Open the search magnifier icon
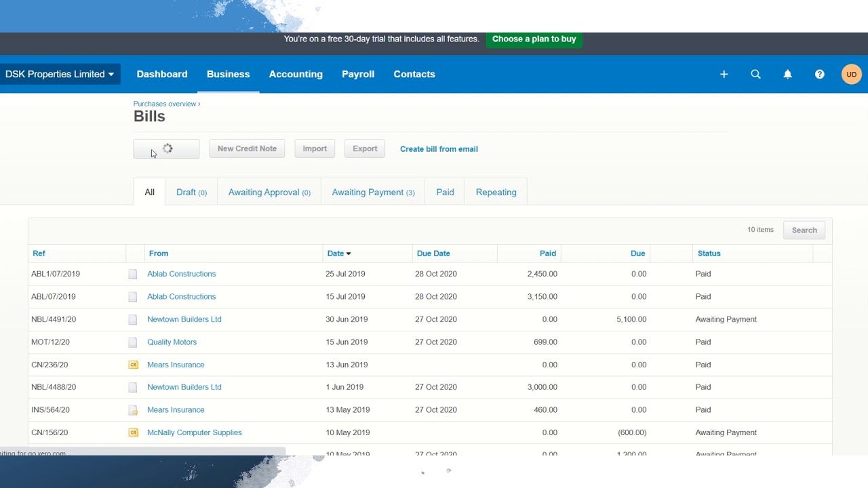This screenshot has height=488, width=868. tap(755, 75)
